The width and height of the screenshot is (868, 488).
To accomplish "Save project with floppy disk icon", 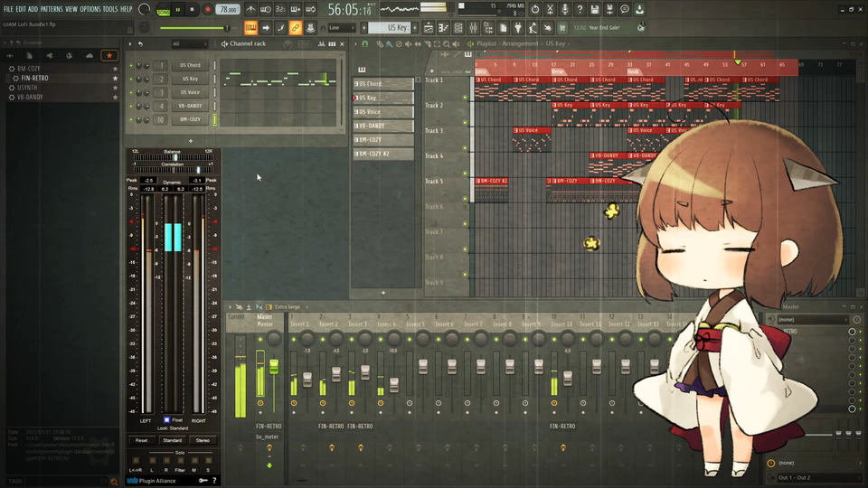I will click(595, 9).
